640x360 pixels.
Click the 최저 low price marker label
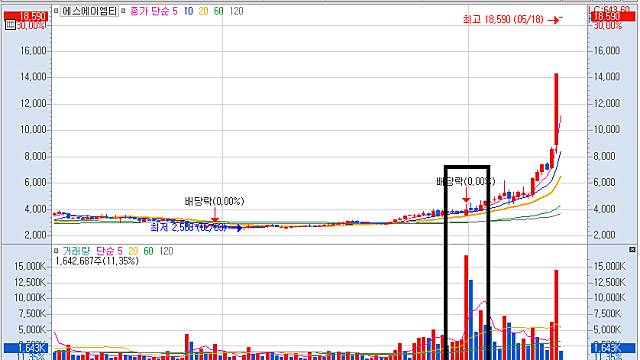point(188,227)
